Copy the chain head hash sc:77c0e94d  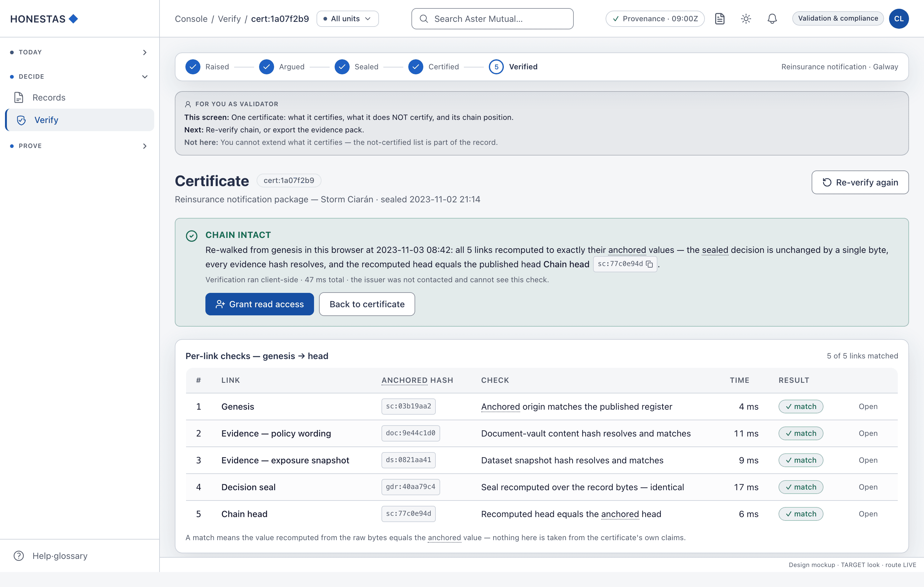pos(649,264)
